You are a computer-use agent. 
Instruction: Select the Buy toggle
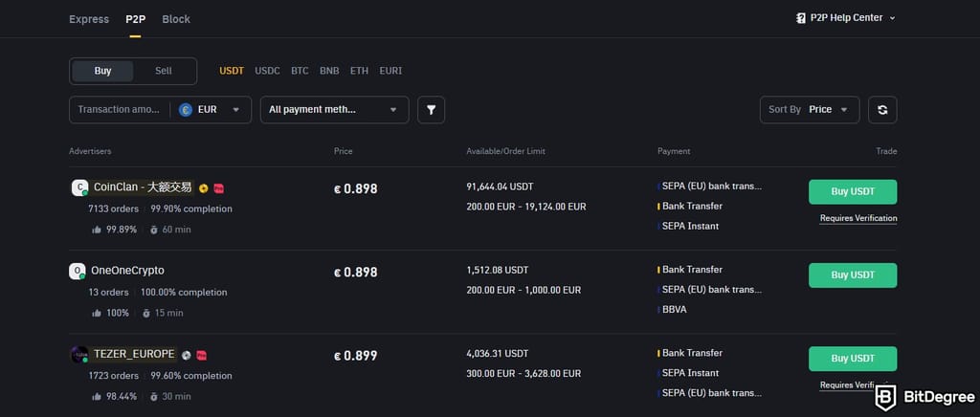[102, 71]
